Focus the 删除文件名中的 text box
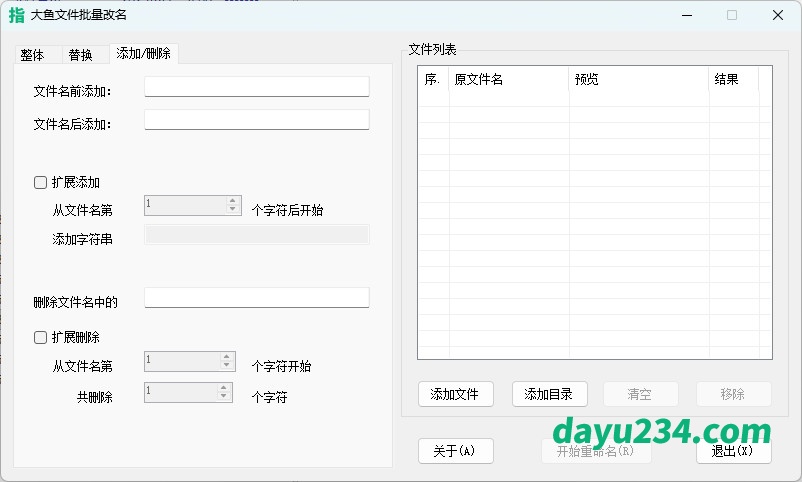Viewport: 802px width, 482px height. click(x=256, y=298)
